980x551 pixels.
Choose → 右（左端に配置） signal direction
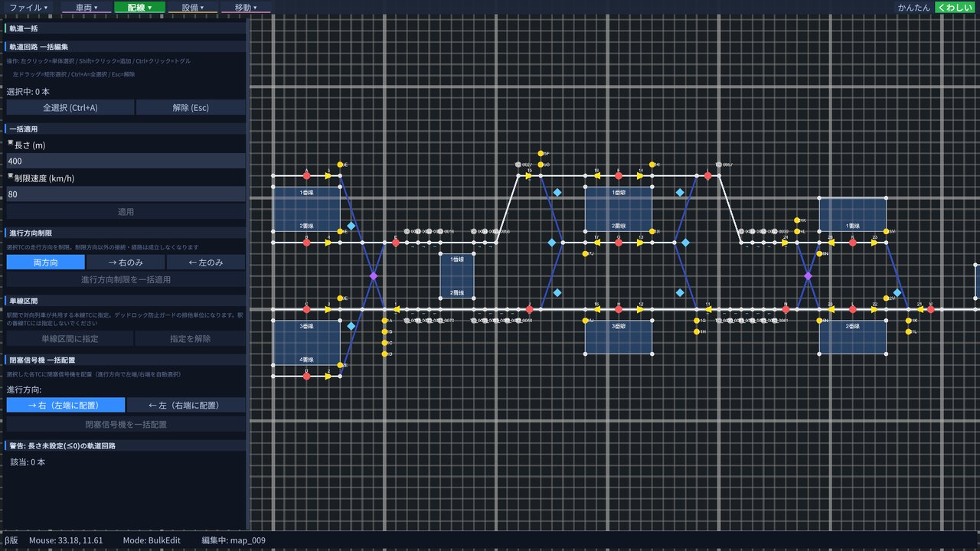(65, 405)
